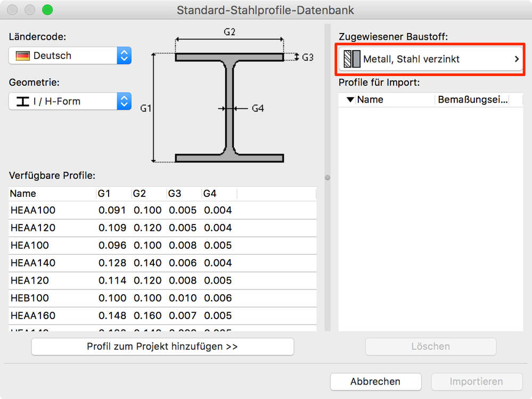Screen dimensions: 532x399
Task: Click G1 value 0.109 of HEAA120
Action: click(112, 228)
